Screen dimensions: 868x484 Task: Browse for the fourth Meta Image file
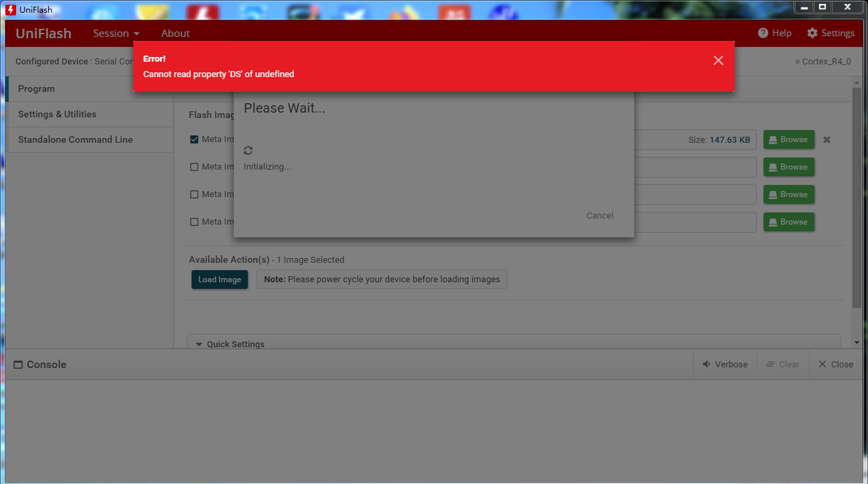[789, 222]
